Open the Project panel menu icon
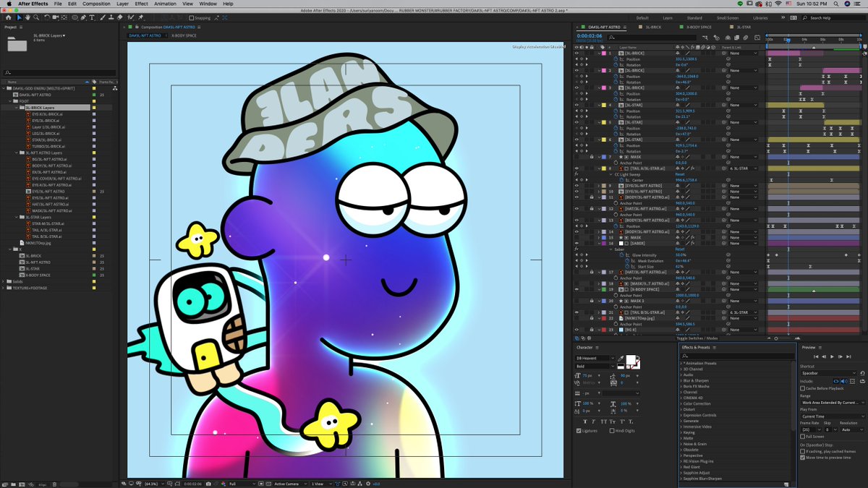The height and width of the screenshot is (488, 868). [21, 27]
